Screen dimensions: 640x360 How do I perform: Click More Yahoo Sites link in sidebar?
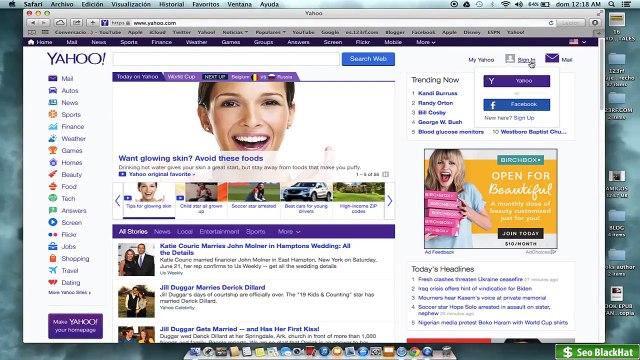coord(69,292)
